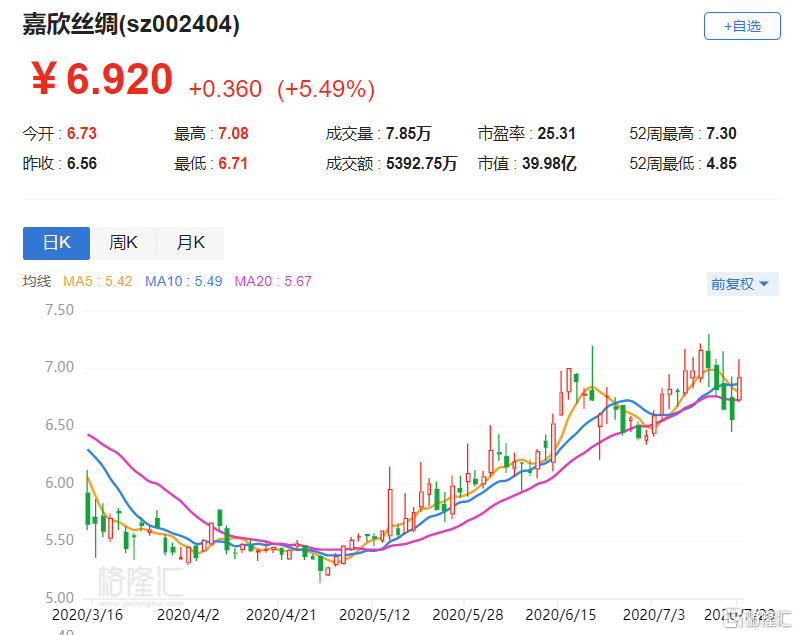This screenshot has width=798, height=635.
Task: Click the price change +0.360
Action: pyautogui.click(x=225, y=89)
